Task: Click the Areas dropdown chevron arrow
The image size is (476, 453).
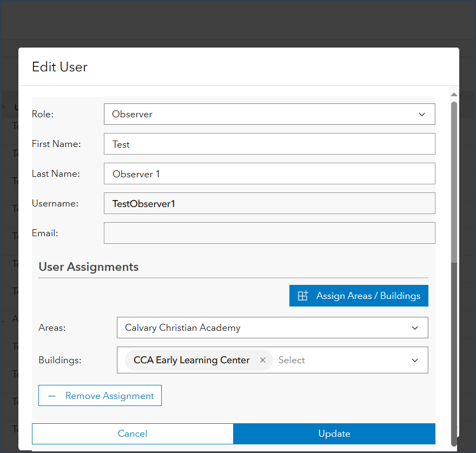Action: point(415,328)
